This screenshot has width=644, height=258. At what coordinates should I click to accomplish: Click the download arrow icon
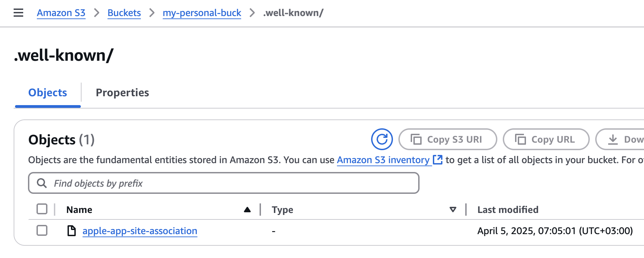pyautogui.click(x=613, y=139)
